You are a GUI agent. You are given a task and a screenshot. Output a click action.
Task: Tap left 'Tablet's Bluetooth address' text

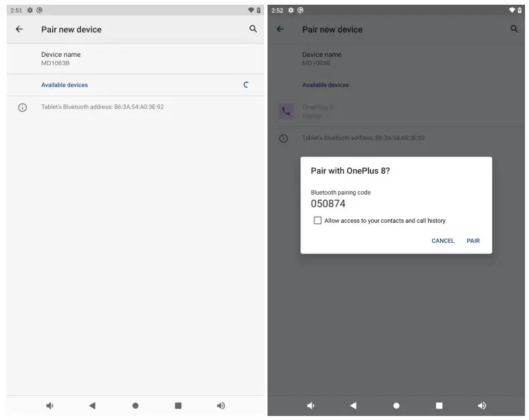pos(102,107)
